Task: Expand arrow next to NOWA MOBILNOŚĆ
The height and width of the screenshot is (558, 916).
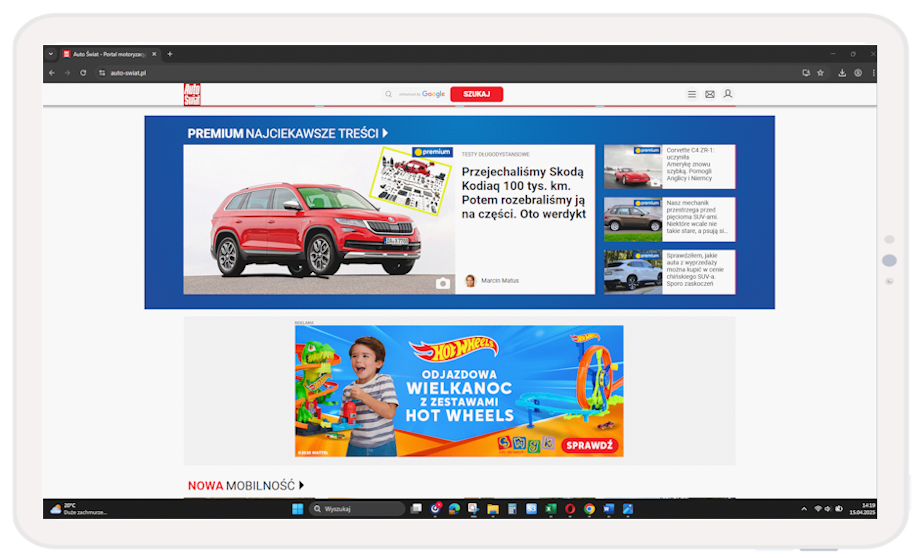Action: pyautogui.click(x=301, y=485)
